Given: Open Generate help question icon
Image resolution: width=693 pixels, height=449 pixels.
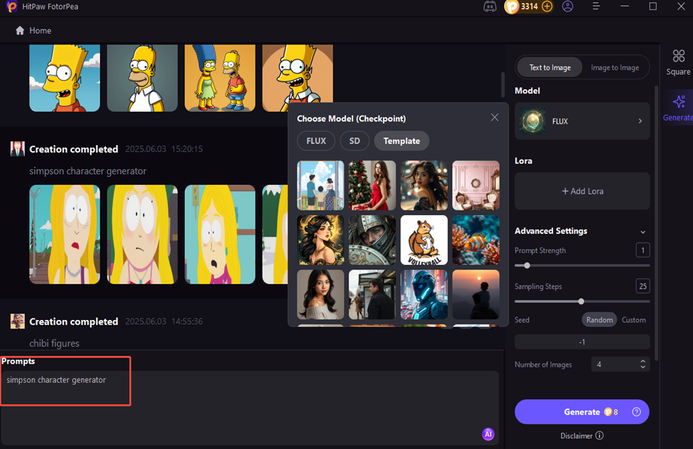Looking at the screenshot, I should point(636,412).
